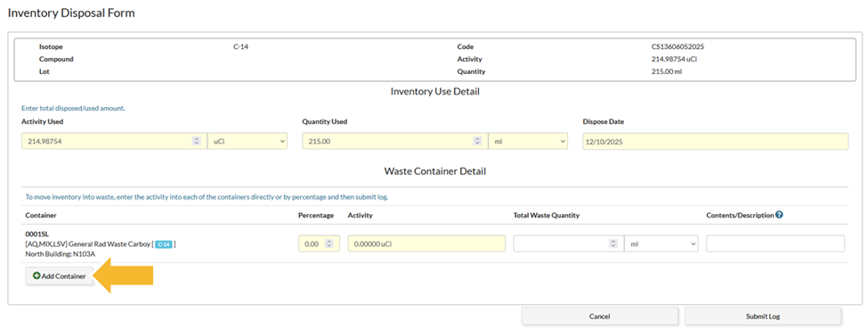Open the Quantity Used unit dropdown (ml)
868x329 pixels.
529,142
